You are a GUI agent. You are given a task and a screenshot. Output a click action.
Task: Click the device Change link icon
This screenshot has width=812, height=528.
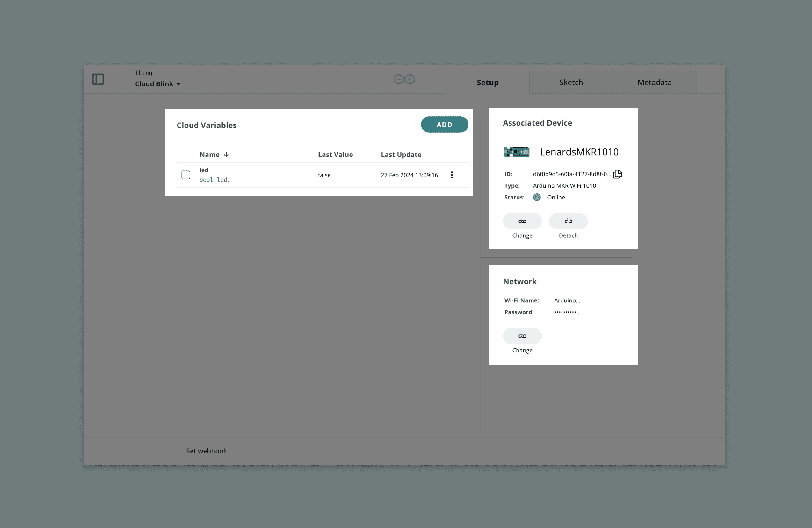522,221
